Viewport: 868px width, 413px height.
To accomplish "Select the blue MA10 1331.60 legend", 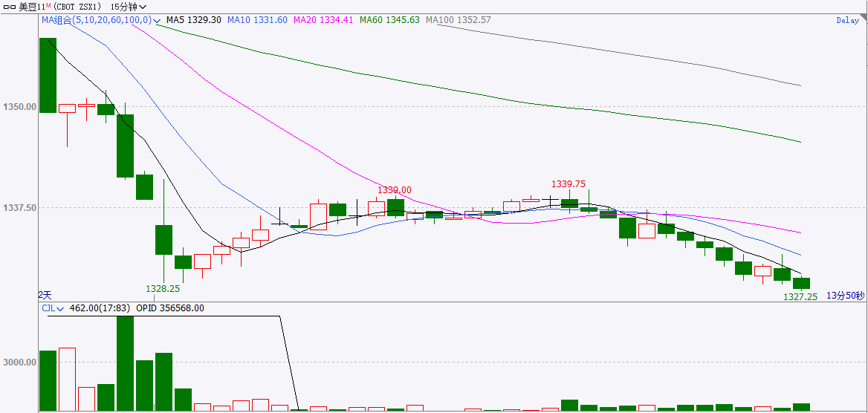I will (x=257, y=20).
